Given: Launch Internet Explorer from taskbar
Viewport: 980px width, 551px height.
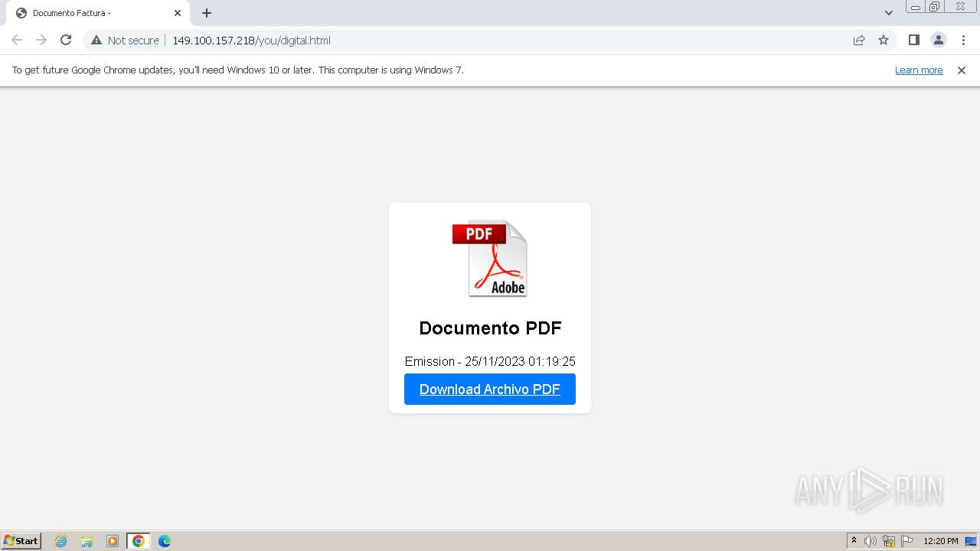Looking at the screenshot, I should 61,541.
